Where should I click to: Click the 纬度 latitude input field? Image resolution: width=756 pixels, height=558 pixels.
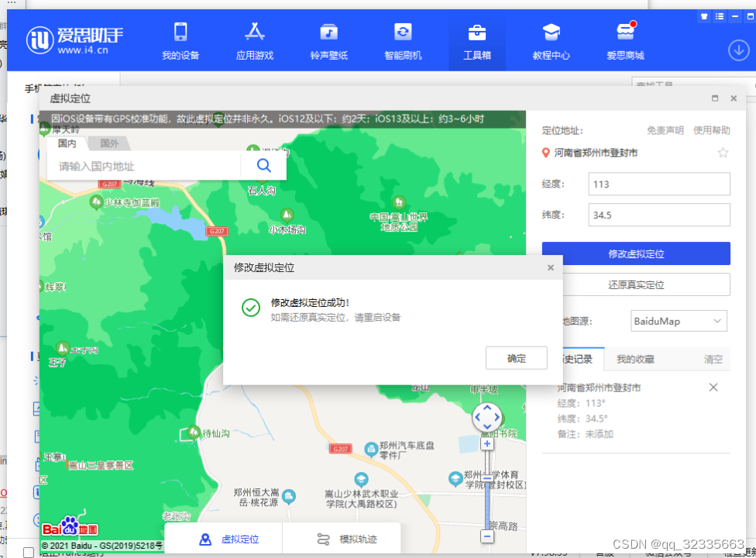point(659,215)
